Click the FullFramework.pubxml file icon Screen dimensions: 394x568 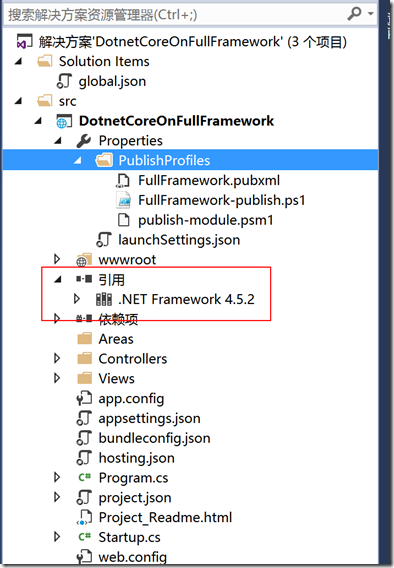(123, 180)
